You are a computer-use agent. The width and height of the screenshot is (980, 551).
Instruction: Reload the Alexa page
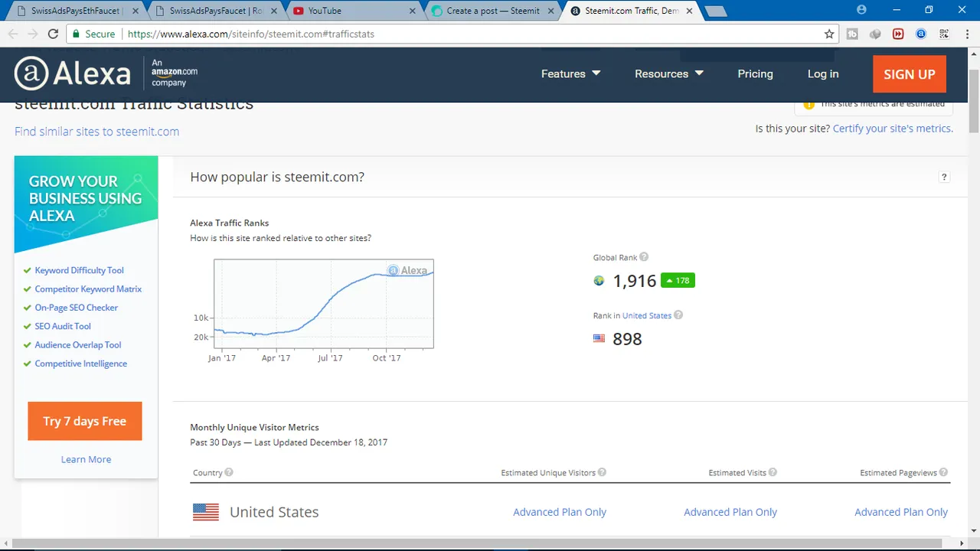tap(53, 34)
